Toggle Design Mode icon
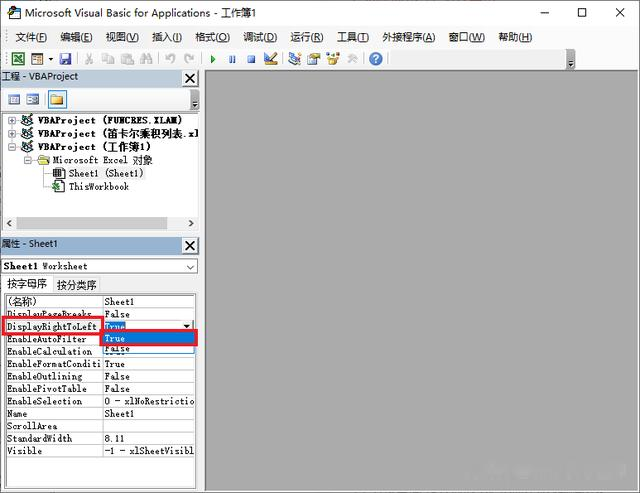The width and height of the screenshot is (640, 493). coord(271,59)
